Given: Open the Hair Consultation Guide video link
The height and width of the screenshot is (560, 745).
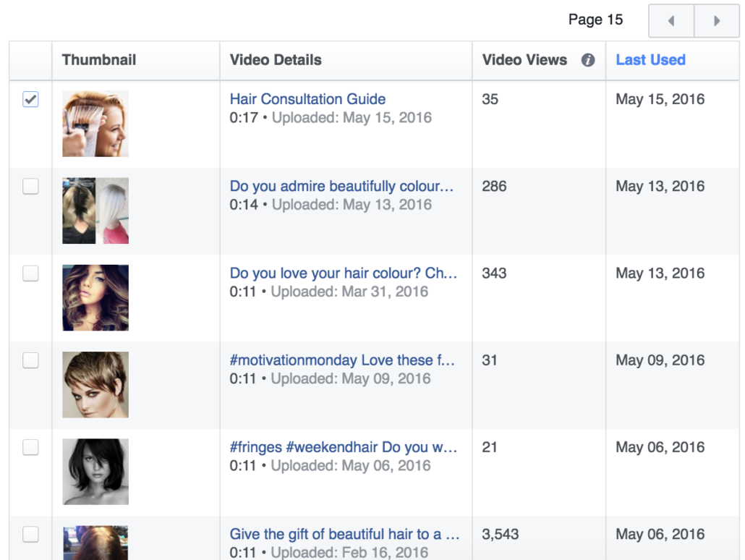Looking at the screenshot, I should [307, 99].
